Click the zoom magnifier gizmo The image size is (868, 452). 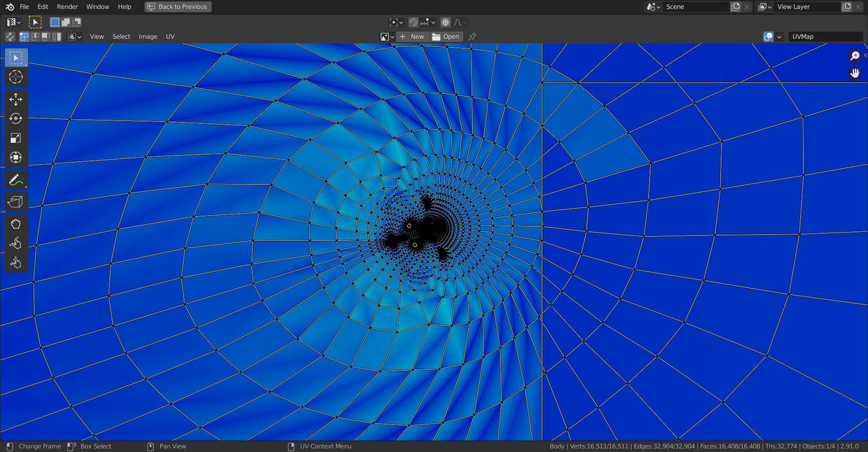point(855,56)
